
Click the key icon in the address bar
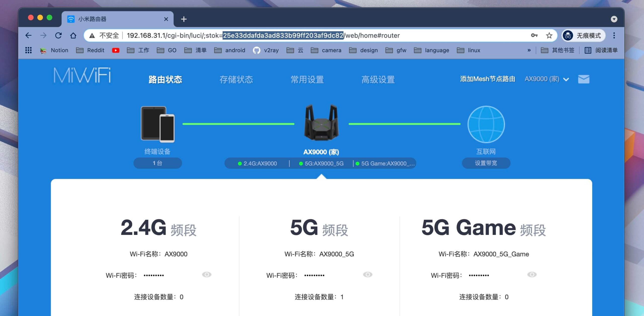point(535,35)
